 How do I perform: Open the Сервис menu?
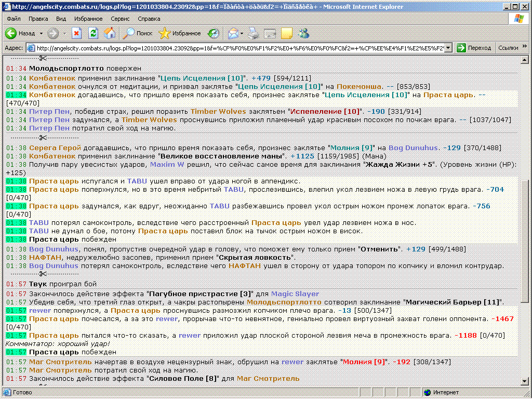[120, 19]
